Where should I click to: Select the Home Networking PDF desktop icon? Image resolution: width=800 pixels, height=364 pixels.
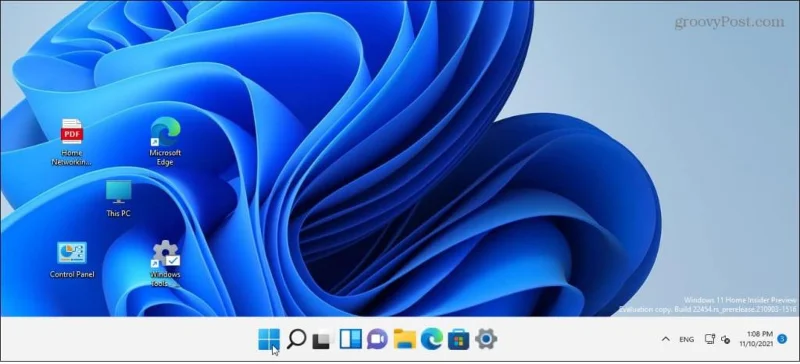pos(71,142)
